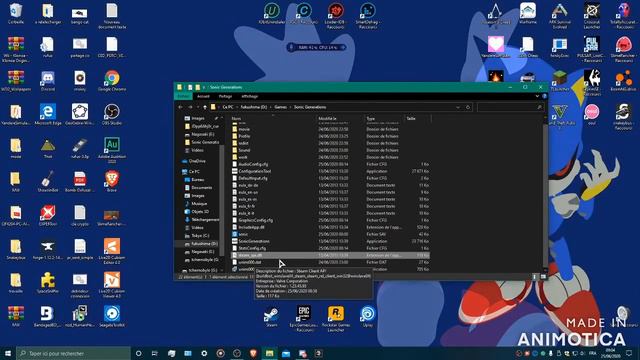Select the movie folder row

point(331,129)
